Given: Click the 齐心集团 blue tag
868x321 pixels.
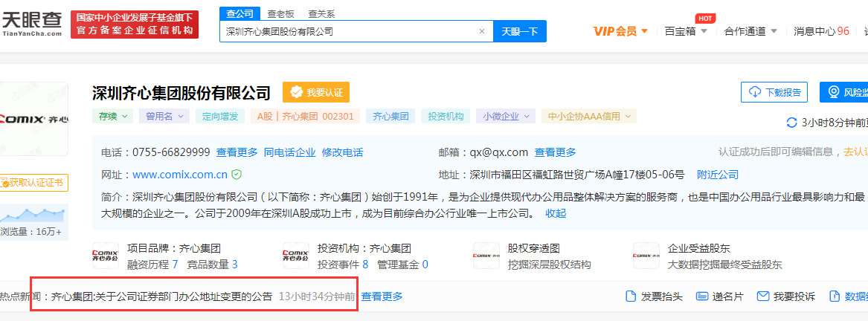Looking at the screenshot, I should [390, 116].
